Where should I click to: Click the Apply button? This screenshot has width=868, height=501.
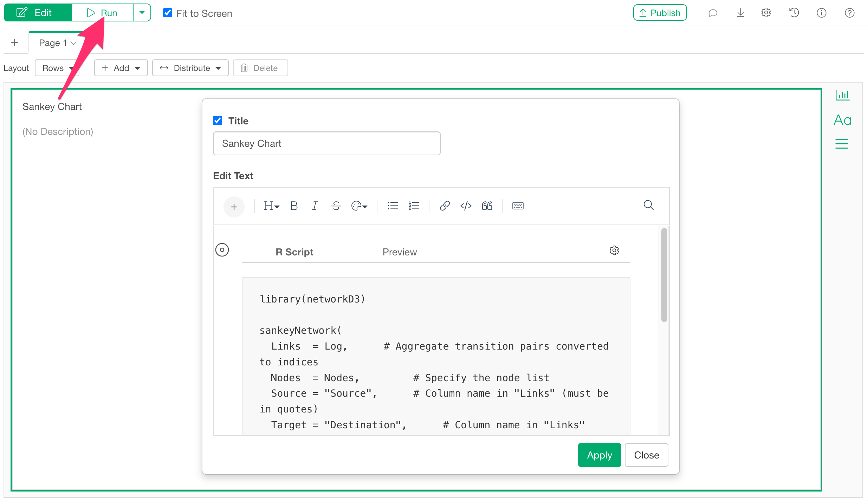(x=599, y=455)
